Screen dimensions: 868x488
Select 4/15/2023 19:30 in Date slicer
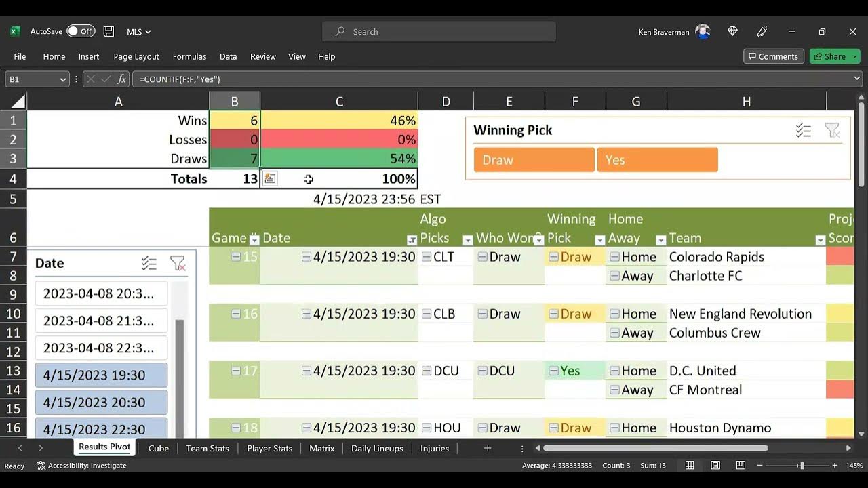tap(101, 375)
